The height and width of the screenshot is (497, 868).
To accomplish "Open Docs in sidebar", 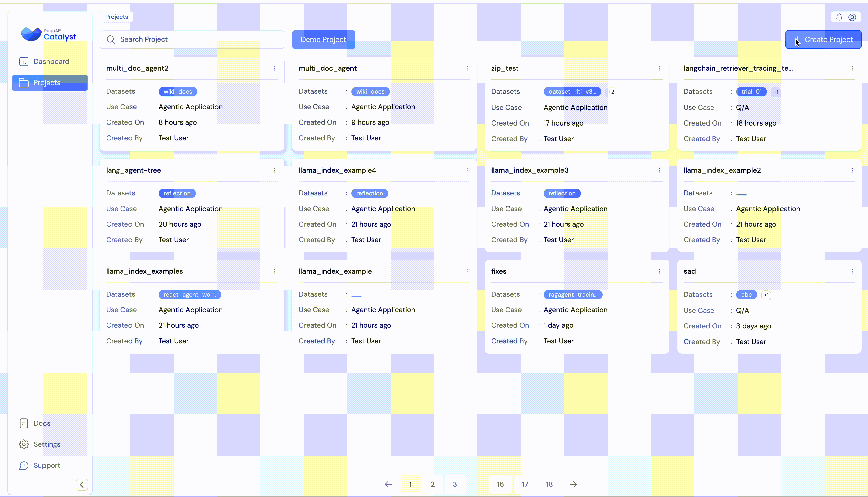I will [42, 423].
